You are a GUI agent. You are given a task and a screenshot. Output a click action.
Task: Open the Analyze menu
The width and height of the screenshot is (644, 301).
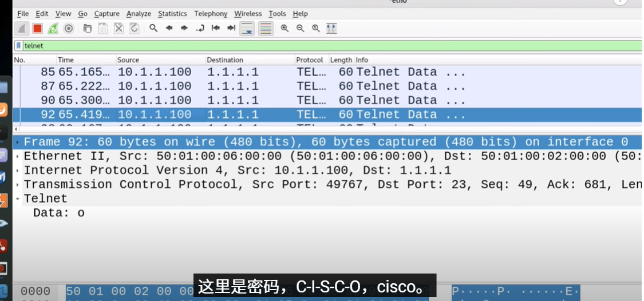[139, 14]
